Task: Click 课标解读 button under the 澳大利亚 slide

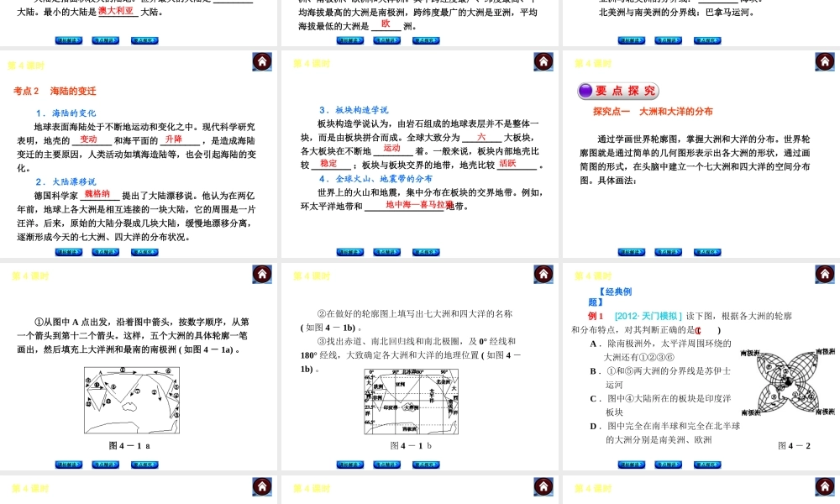Action: 69,40
